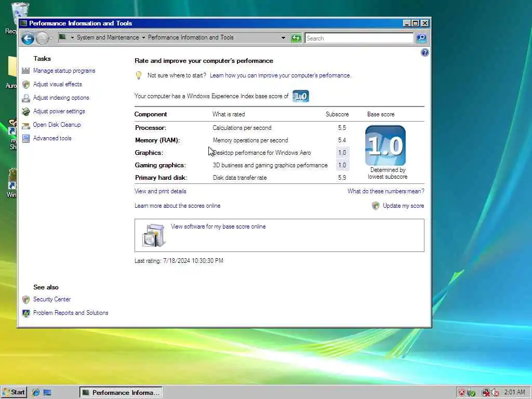
Task: Open View software for my base score online
Action: pos(218,227)
